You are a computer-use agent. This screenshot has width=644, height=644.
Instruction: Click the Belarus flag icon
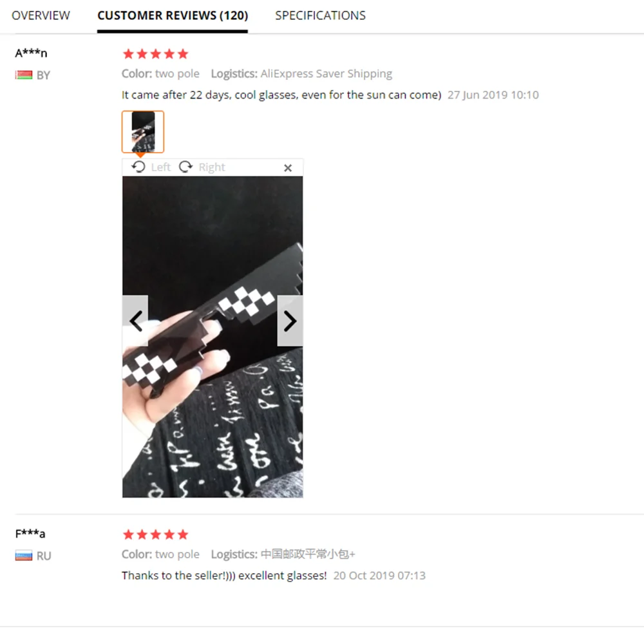[x=24, y=75]
